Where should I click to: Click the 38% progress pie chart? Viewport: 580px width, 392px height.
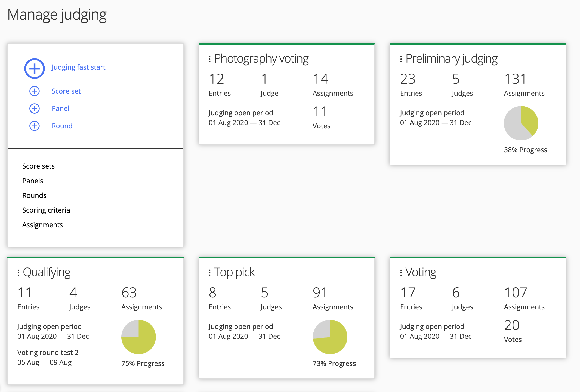click(x=521, y=123)
